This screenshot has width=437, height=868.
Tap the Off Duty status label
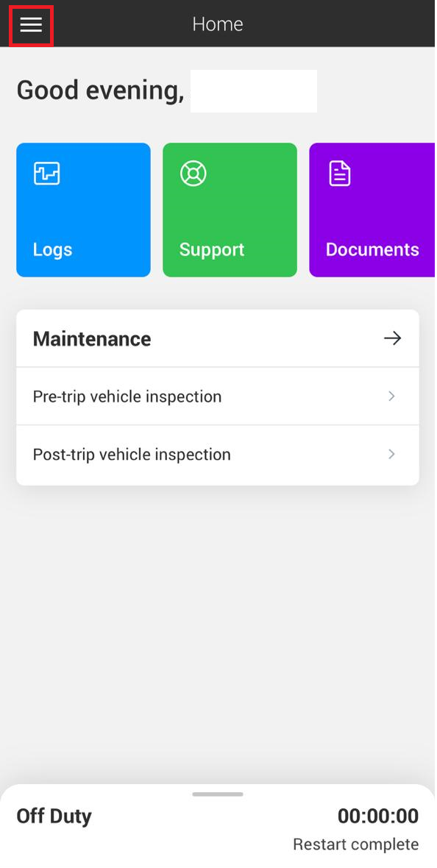pos(54,817)
